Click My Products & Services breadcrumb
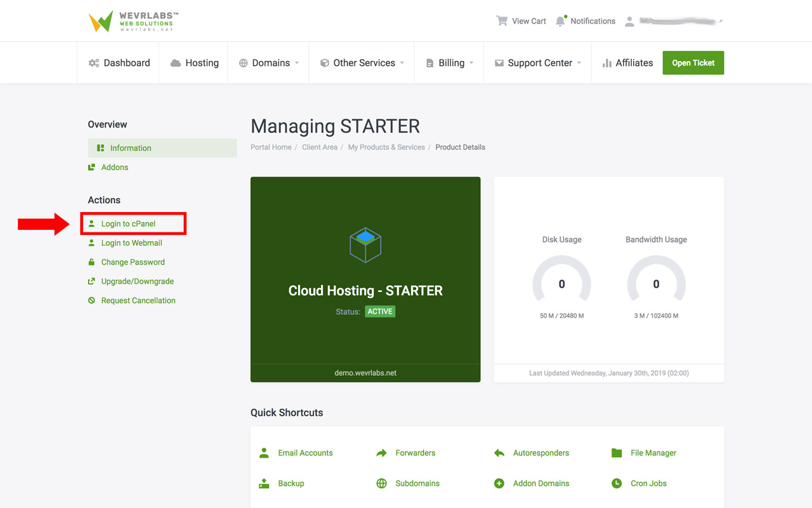 click(386, 147)
